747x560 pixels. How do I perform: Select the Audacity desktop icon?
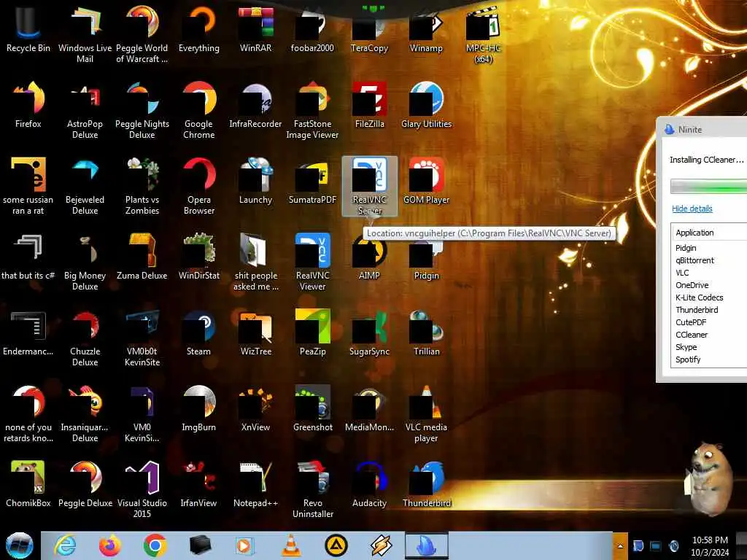tap(369, 484)
